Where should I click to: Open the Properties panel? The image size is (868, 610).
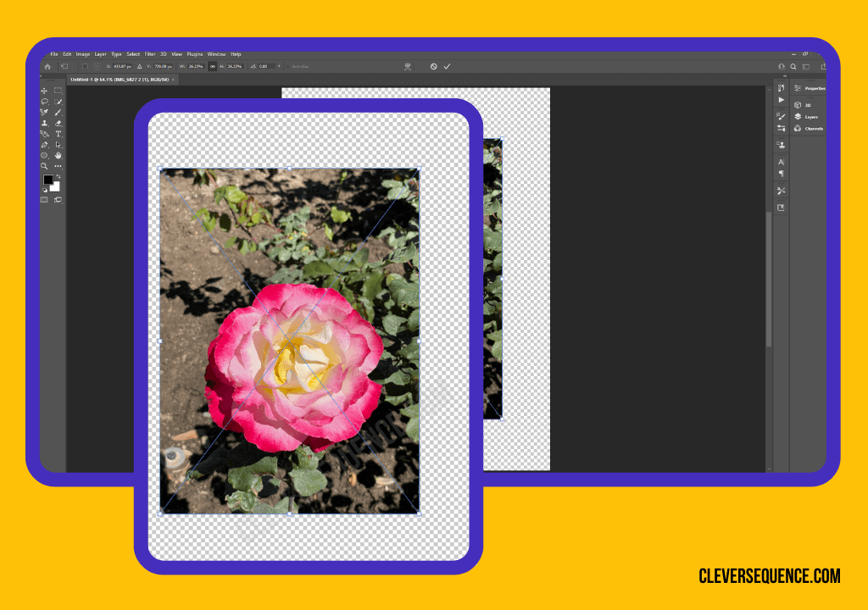coord(815,87)
